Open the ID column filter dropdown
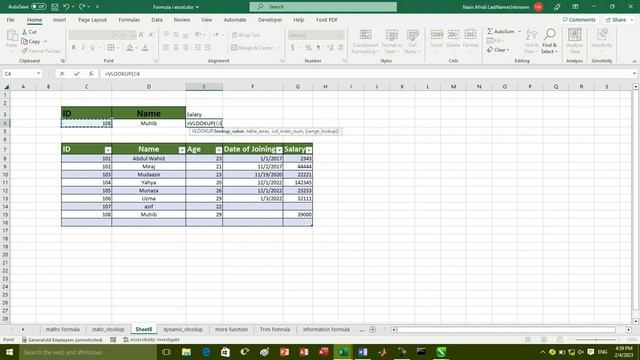The image size is (640, 360). [108, 150]
